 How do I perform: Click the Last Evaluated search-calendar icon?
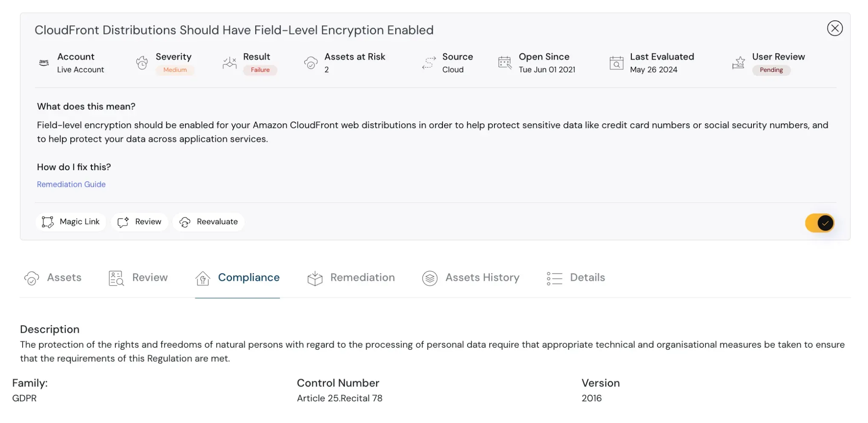point(616,63)
